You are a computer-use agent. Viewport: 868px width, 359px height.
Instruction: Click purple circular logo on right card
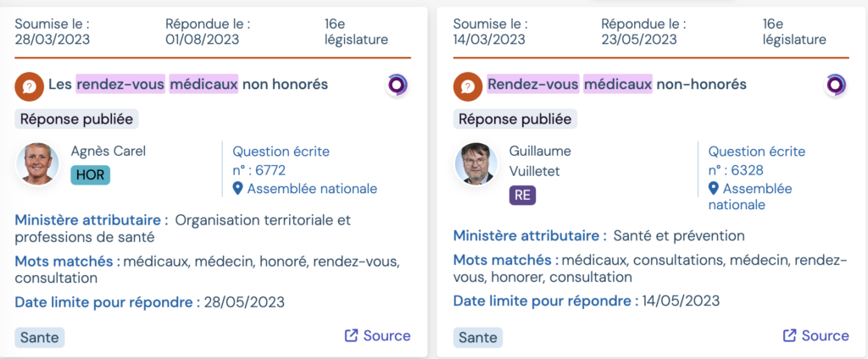click(836, 85)
